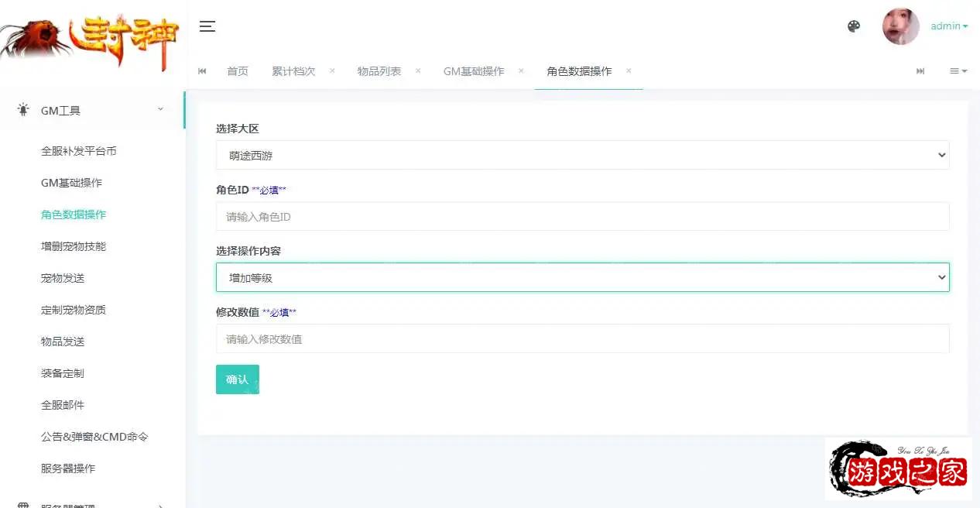Close the 累计档次 tab

(x=332, y=70)
